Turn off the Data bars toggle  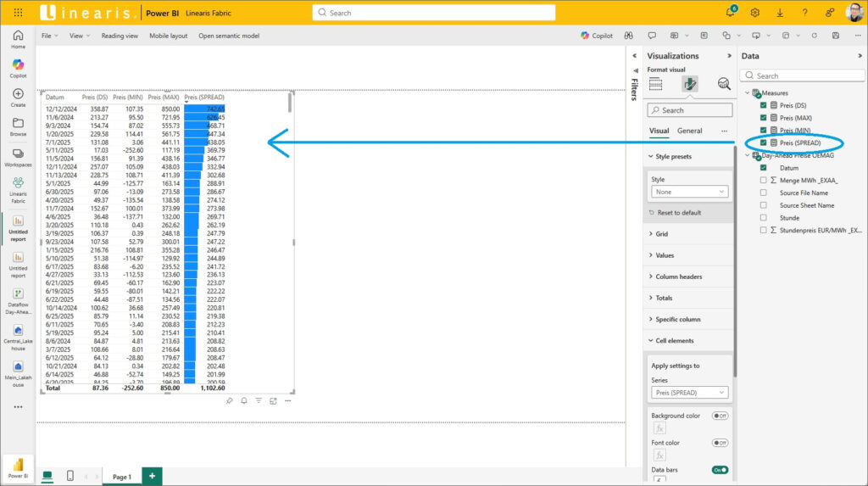[x=719, y=470]
